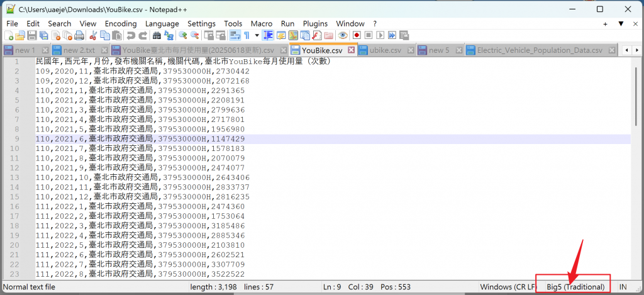Toggle Word wrap in the toolbar
This screenshot has height=295, width=644.
click(x=235, y=35)
